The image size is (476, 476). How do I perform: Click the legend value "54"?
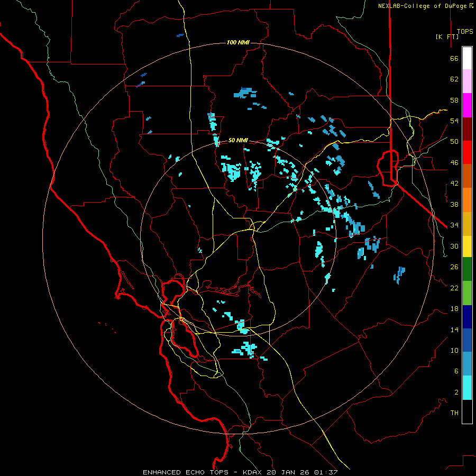coord(454,121)
